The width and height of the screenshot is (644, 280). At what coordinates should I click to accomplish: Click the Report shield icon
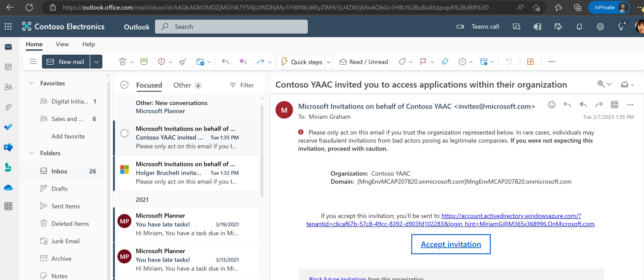162,62
